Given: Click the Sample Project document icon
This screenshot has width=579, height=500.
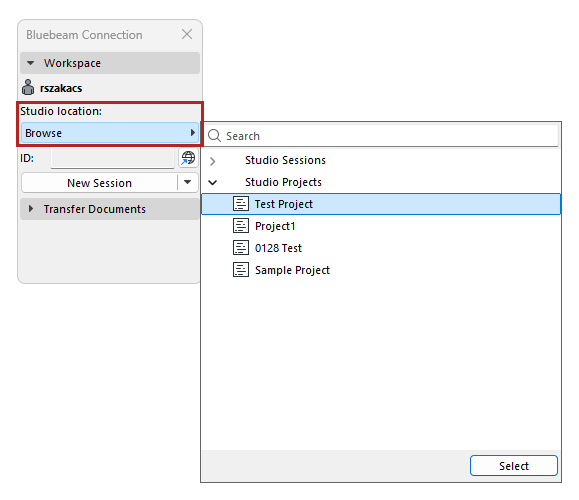Looking at the screenshot, I should pos(241,270).
